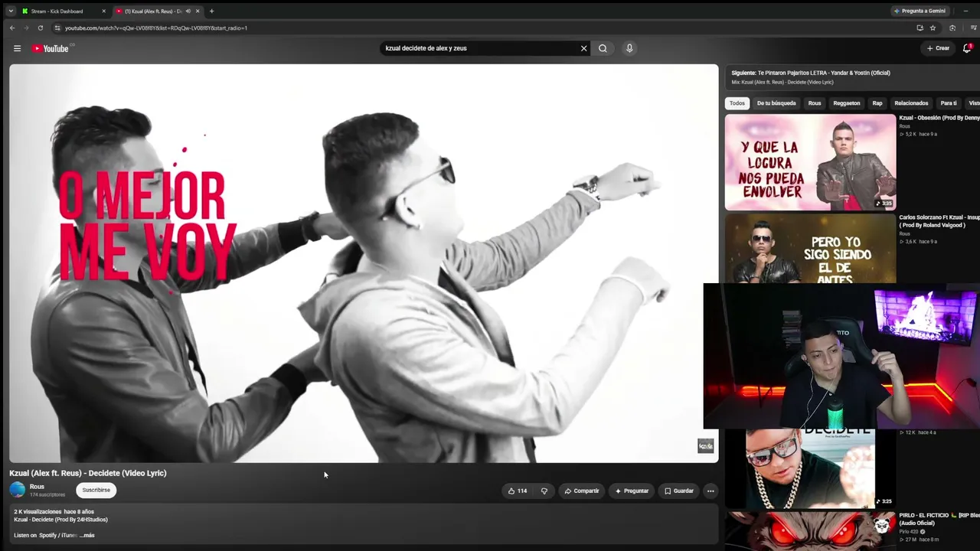Image resolution: width=980 pixels, height=551 pixels.
Task: Mute the YouTube tab audio icon
Action: click(x=188, y=11)
